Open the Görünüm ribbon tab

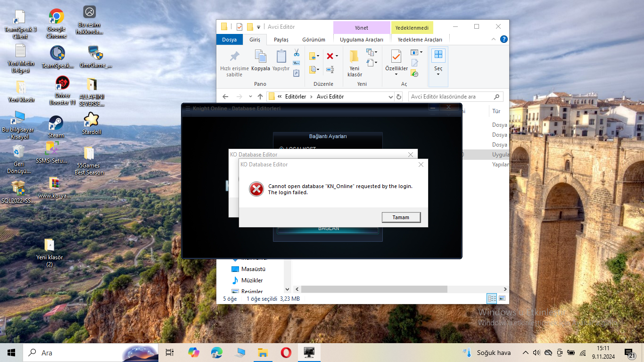[x=314, y=40]
